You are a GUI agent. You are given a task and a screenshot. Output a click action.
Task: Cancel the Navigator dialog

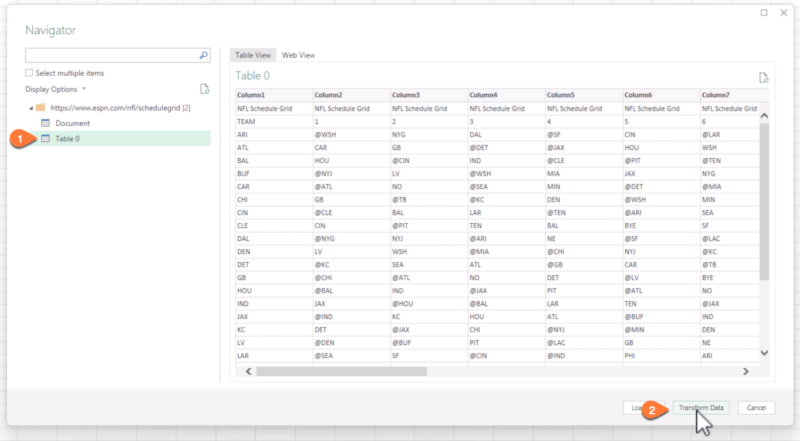click(x=756, y=407)
